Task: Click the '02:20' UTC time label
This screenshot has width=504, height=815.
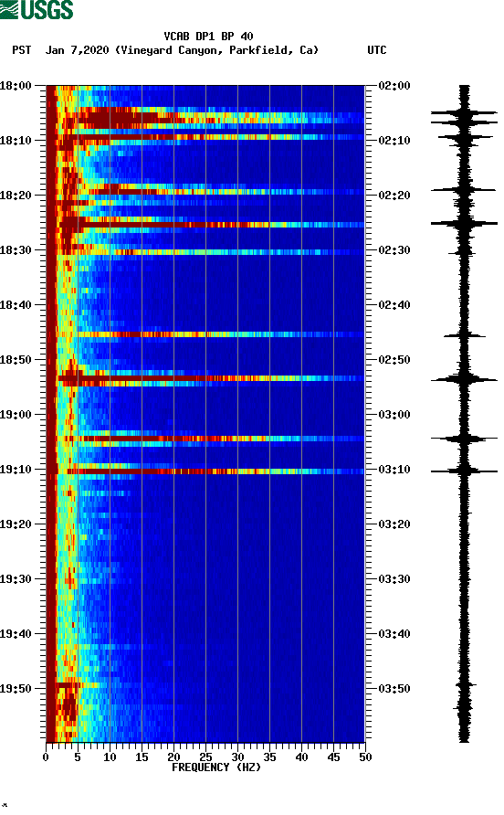Action: point(394,196)
